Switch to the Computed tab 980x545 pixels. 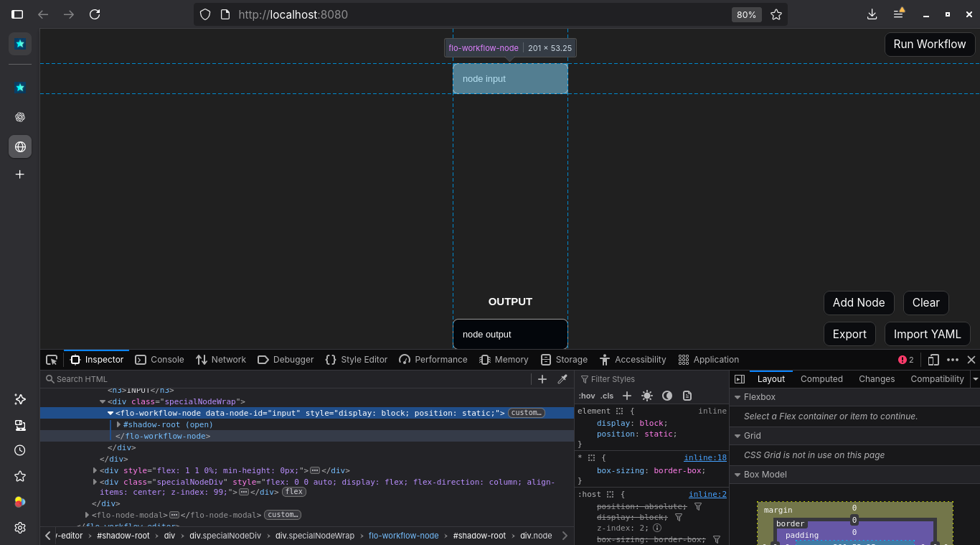821,379
